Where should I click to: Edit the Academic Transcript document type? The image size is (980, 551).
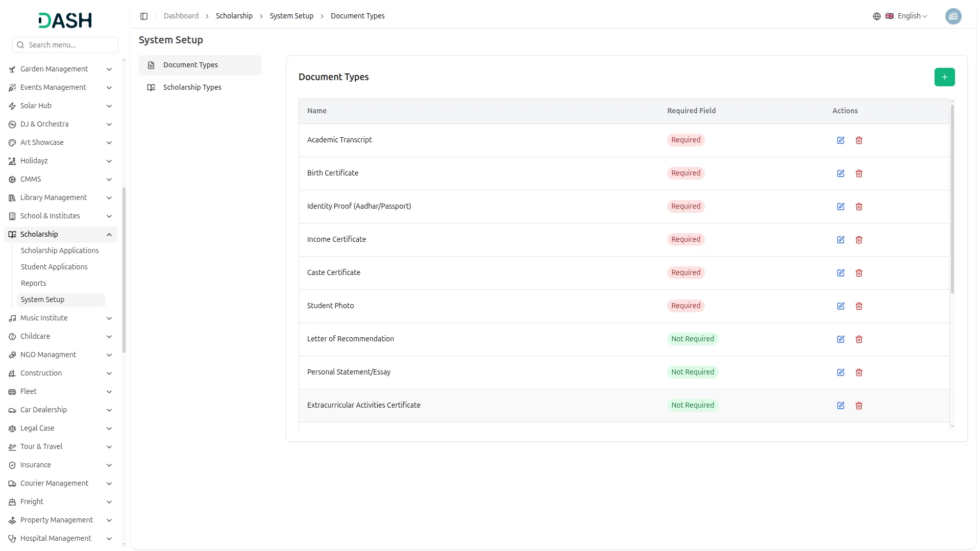(x=840, y=140)
